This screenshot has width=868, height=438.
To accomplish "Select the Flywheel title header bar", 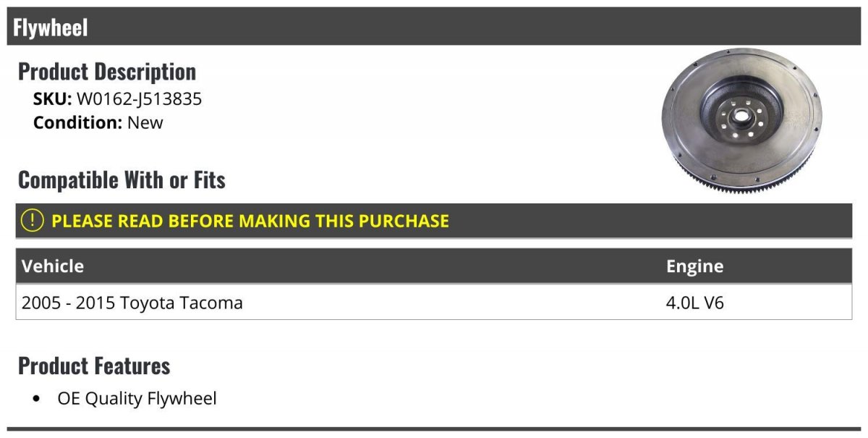I will tap(434, 27).
